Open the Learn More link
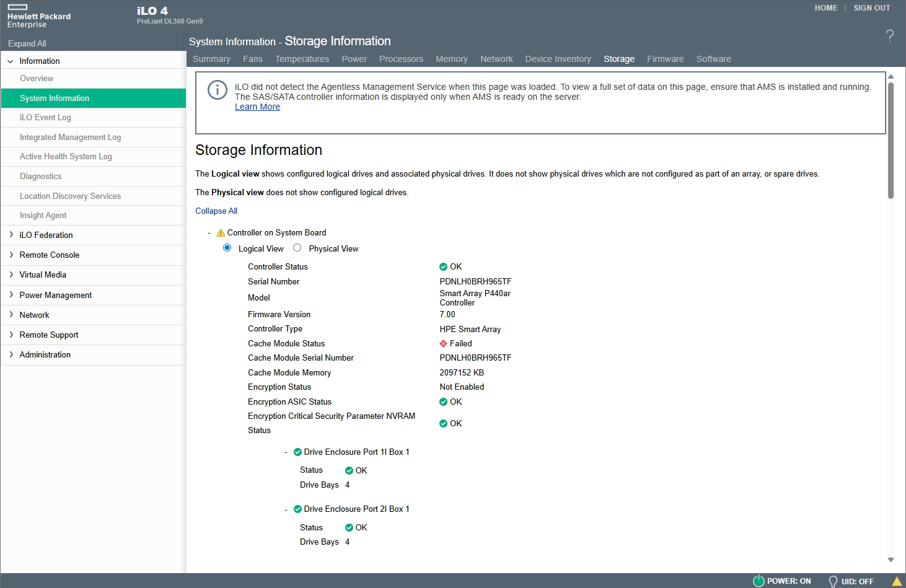Image resolution: width=906 pixels, height=588 pixels. (257, 107)
